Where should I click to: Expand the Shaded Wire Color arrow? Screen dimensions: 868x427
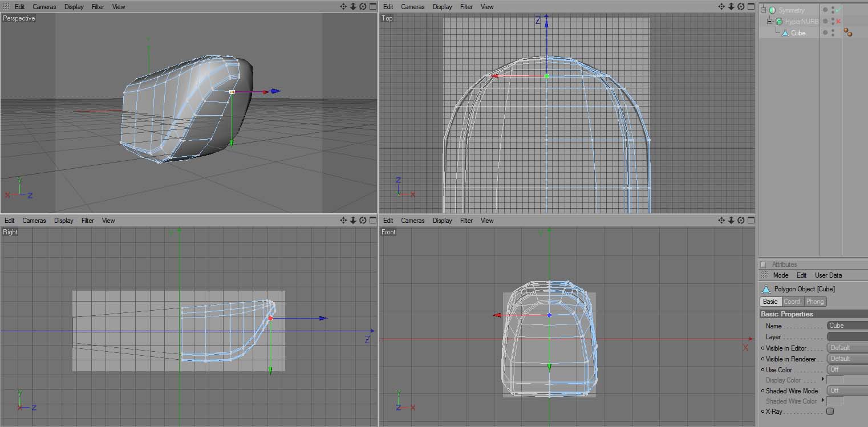tap(822, 400)
